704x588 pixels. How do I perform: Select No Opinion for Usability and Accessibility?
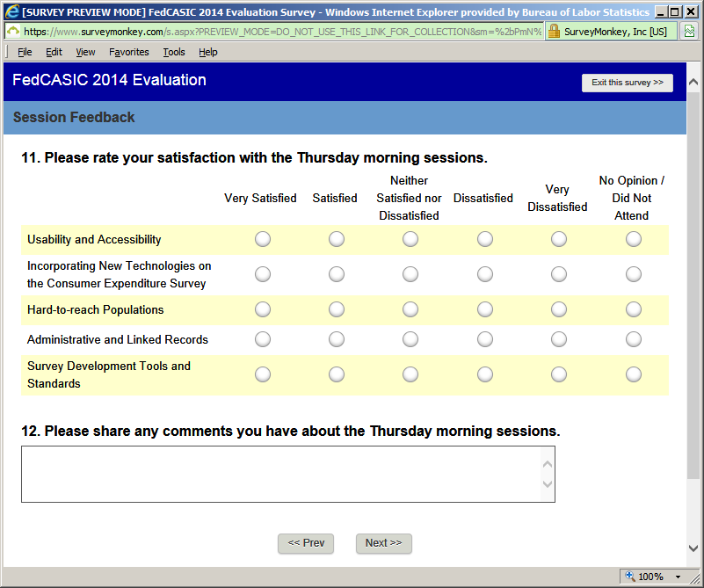[x=634, y=239]
